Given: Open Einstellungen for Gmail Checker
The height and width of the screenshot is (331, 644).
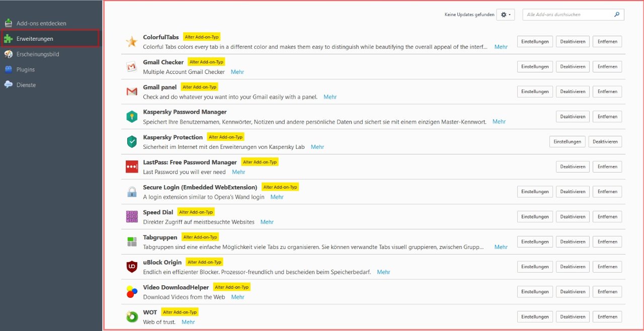Looking at the screenshot, I should click(535, 66).
